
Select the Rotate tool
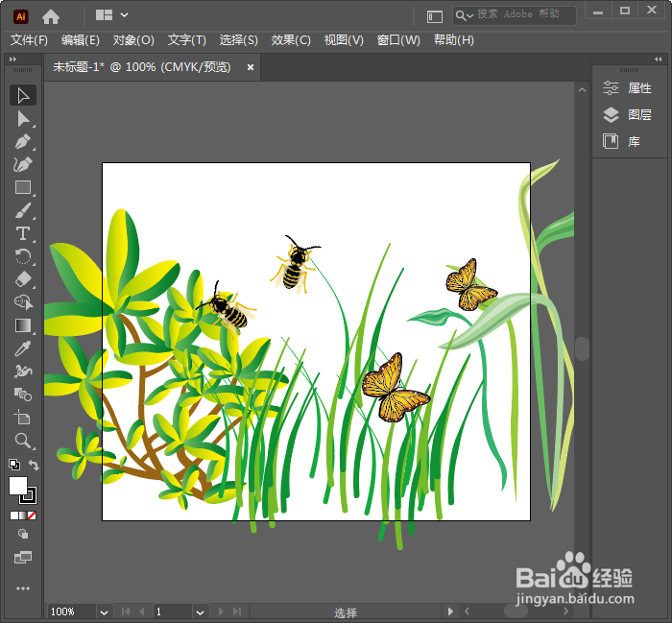pyautogui.click(x=23, y=256)
